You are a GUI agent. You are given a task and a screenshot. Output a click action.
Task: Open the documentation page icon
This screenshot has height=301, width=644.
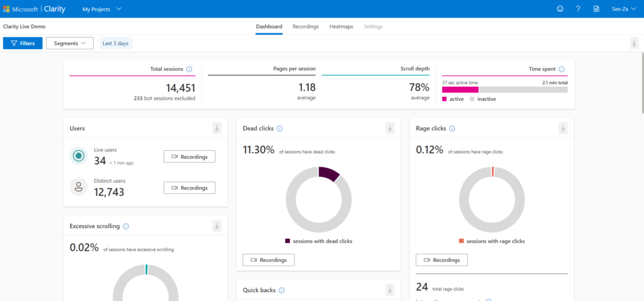tap(596, 9)
